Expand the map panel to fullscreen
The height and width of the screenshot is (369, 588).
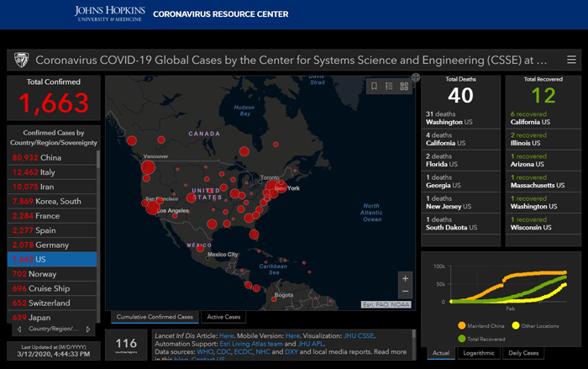[x=416, y=77]
